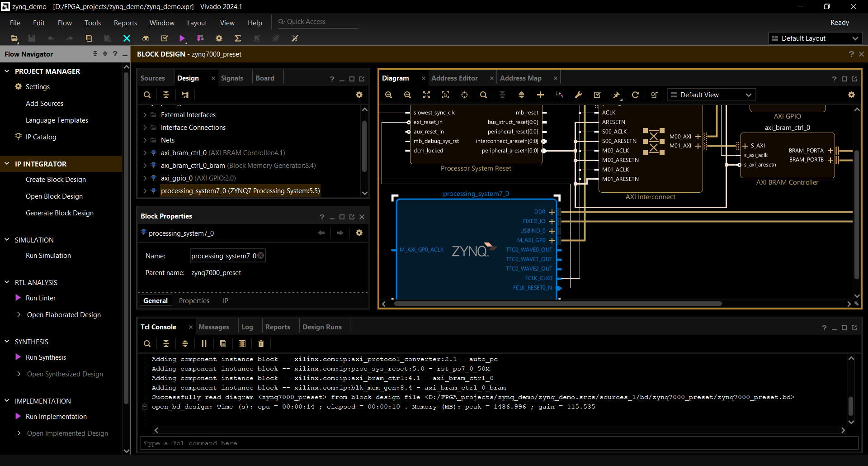Click the Tcl command input field

coord(499,443)
